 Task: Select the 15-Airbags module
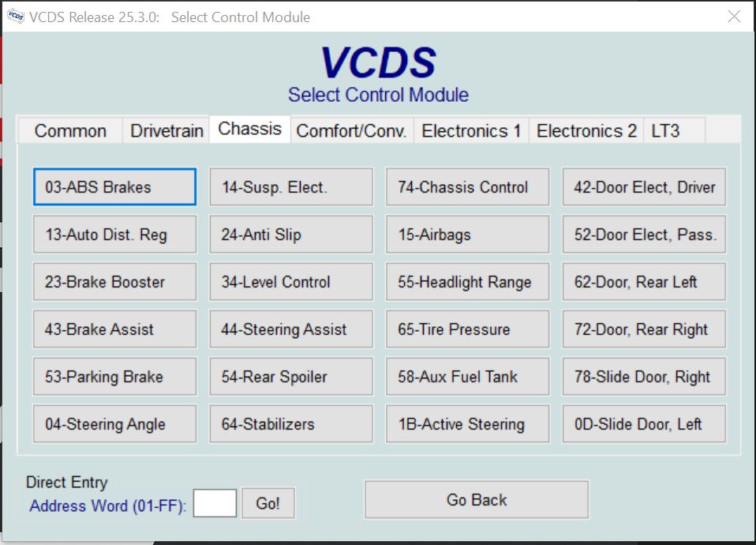468,234
